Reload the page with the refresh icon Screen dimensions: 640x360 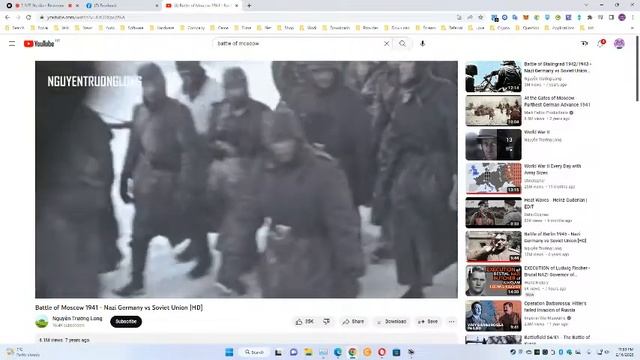tap(28, 17)
